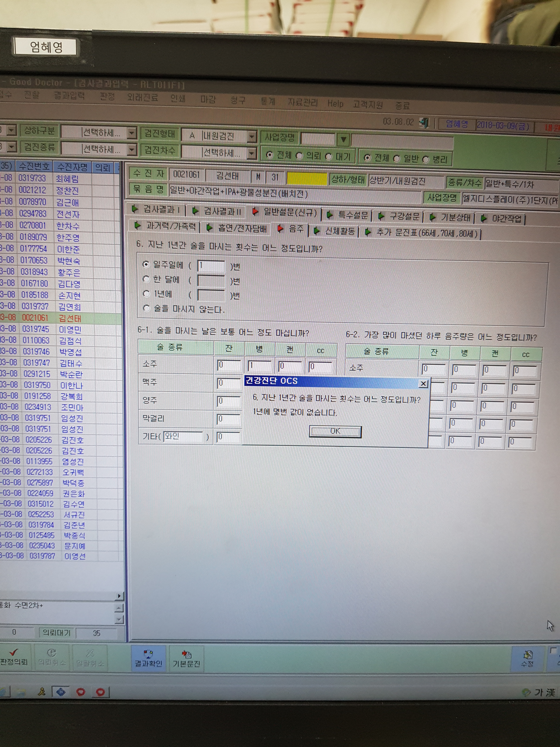560x747 pixels.
Task: Choose the 의뢰 filter radio button
Action: [299, 156]
